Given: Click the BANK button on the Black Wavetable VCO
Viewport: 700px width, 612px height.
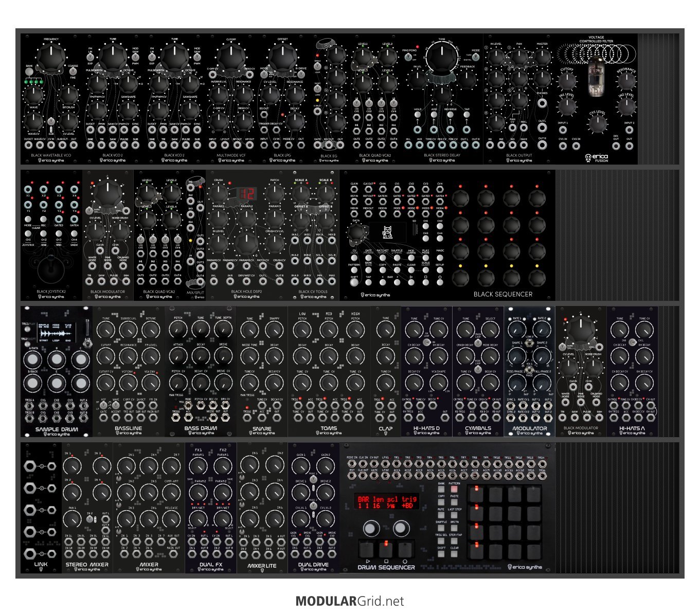Looking at the screenshot, I should pos(29,72).
